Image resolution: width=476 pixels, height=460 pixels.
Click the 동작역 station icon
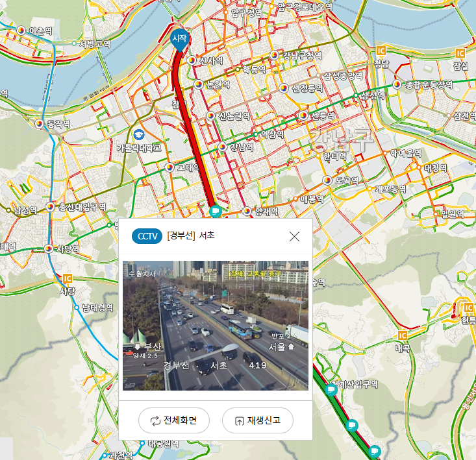tap(39, 124)
